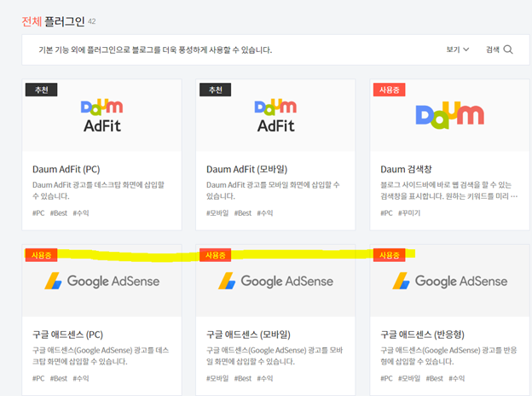
Task: Click #Best tag under Daum AdFit (모바일)
Action: pyautogui.click(x=243, y=213)
